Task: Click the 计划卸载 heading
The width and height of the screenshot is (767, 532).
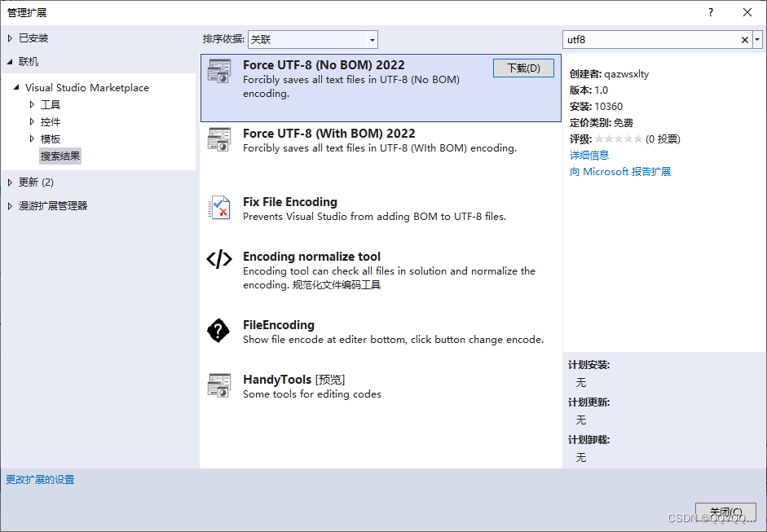Action: tap(589, 440)
